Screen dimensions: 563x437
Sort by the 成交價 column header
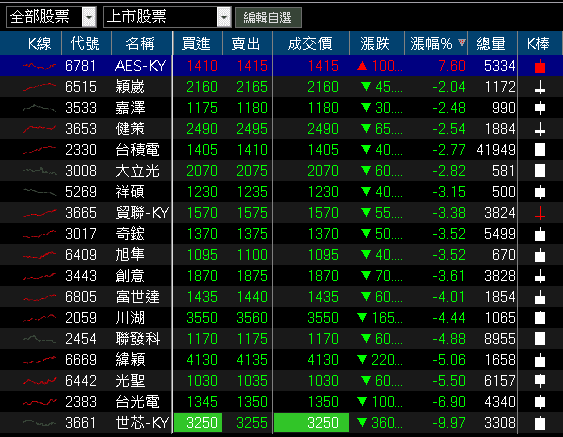click(311, 44)
